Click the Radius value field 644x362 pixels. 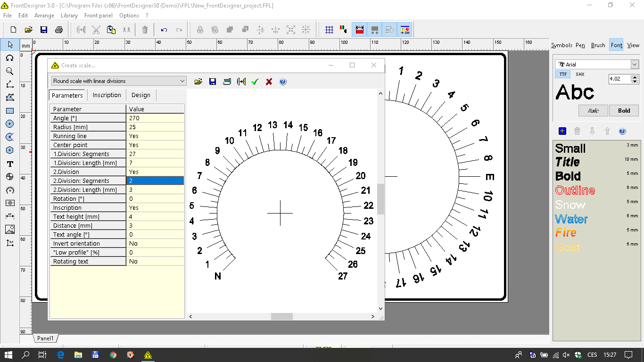155,127
